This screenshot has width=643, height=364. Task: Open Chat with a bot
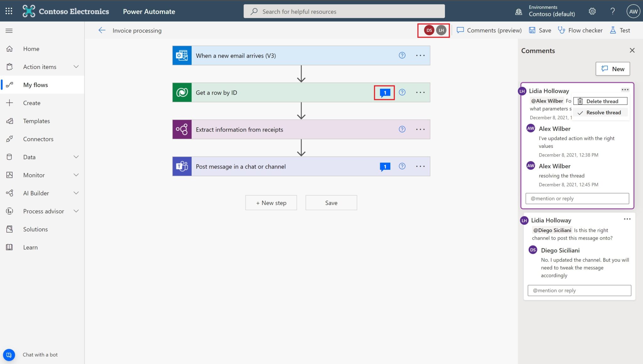coord(9,355)
